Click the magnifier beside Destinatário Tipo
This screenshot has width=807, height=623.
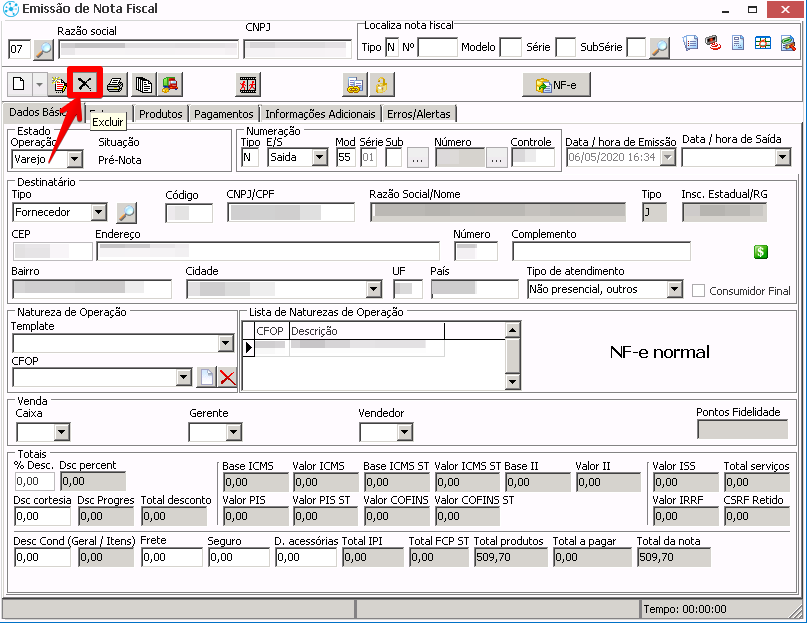[x=127, y=213]
